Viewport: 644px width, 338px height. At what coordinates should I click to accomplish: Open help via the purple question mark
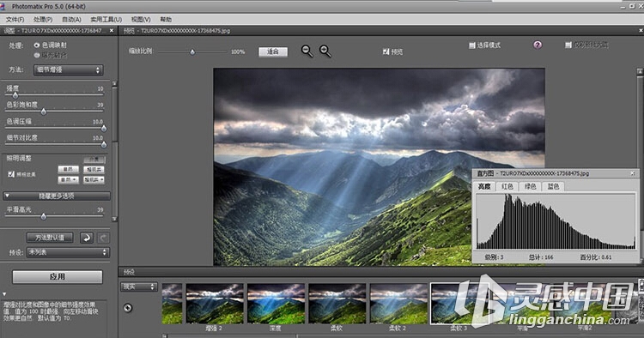(x=538, y=45)
